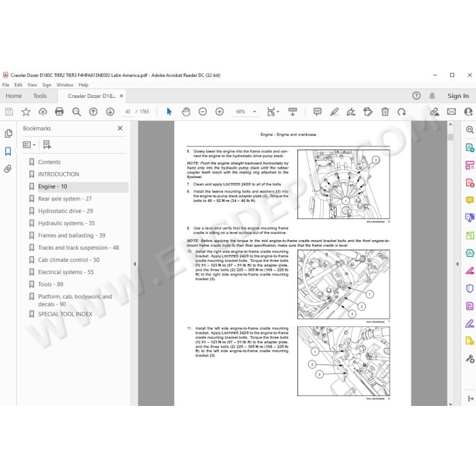The image size is (476, 476).
Task: Open the Edit menu
Action: [18, 85]
